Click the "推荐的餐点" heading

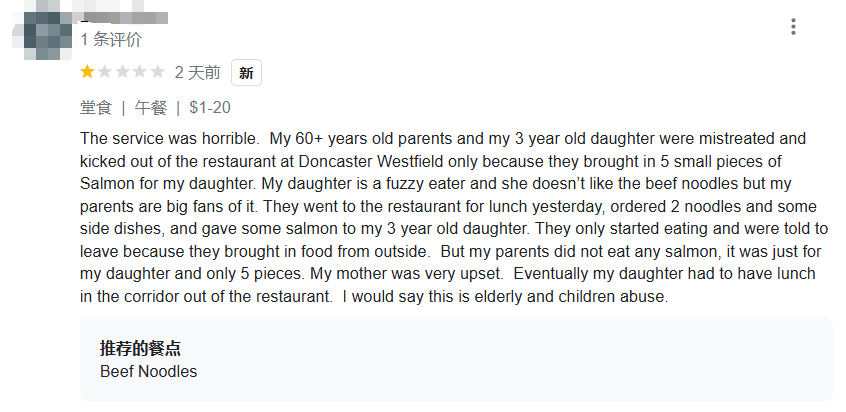[140, 348]
